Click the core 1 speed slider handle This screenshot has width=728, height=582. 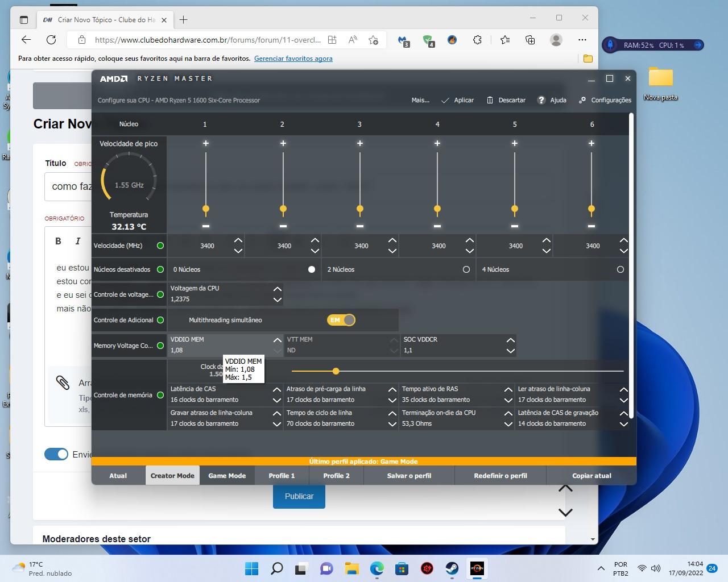pos(206,209)
